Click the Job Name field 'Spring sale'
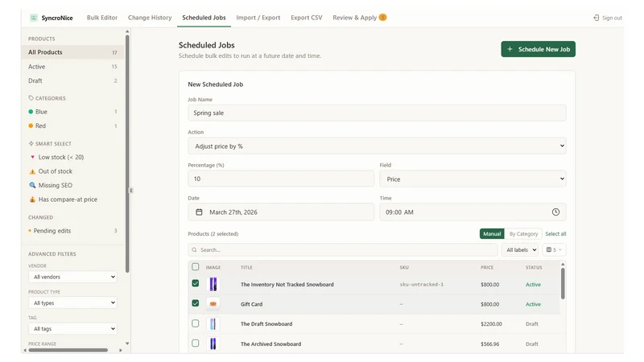Image resolution: width=644 pixels, height=362 pixels. 377,113
